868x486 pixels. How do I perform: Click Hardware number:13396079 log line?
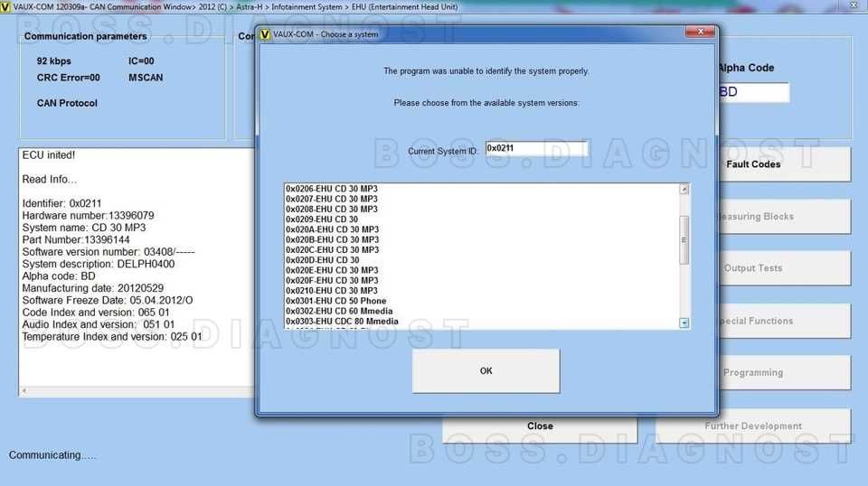[88, 216]
